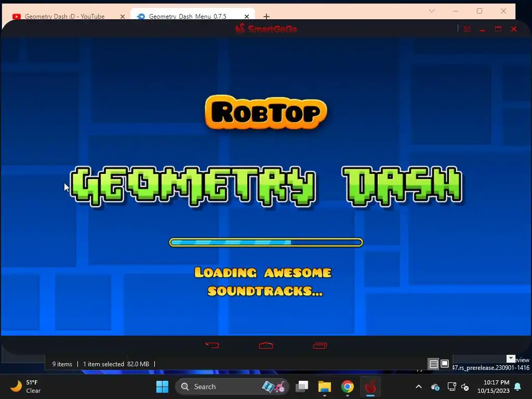Open the Windows Start menu

[162, 387]
